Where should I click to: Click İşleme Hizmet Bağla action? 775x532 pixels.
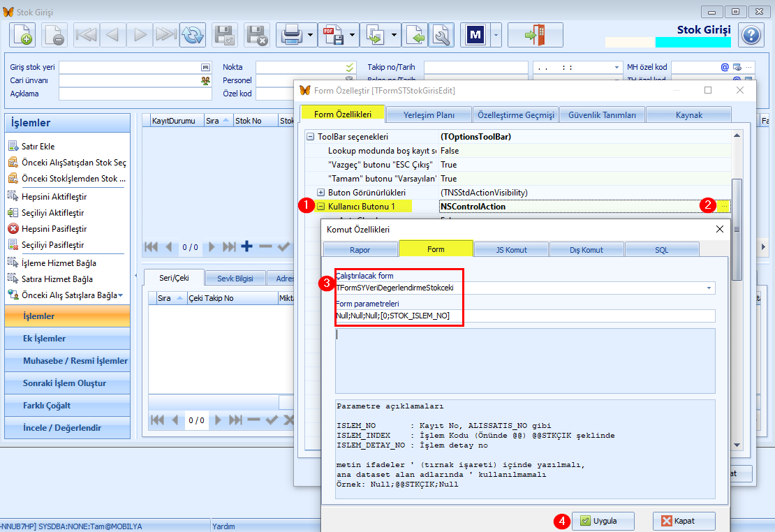[59, 263]
